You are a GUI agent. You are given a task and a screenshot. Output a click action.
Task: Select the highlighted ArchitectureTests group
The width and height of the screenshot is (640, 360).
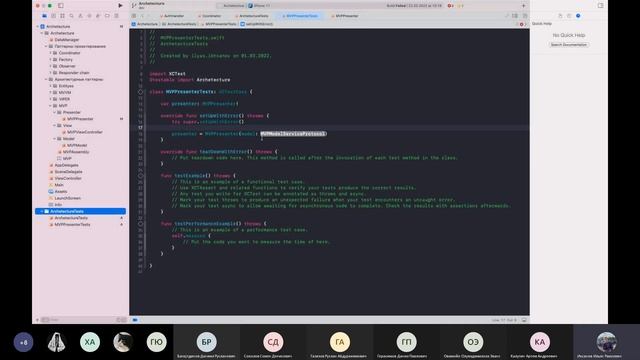80,211
